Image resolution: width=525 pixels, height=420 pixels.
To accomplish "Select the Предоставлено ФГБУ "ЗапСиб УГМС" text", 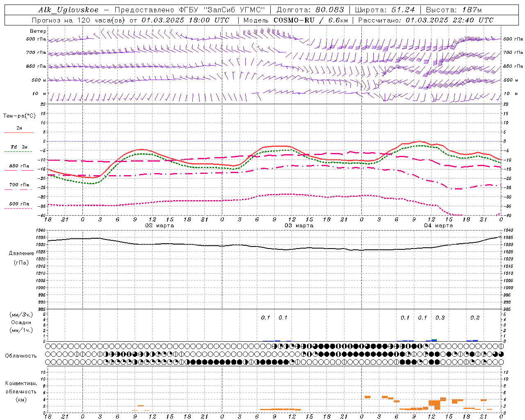I will pos(190,10).
